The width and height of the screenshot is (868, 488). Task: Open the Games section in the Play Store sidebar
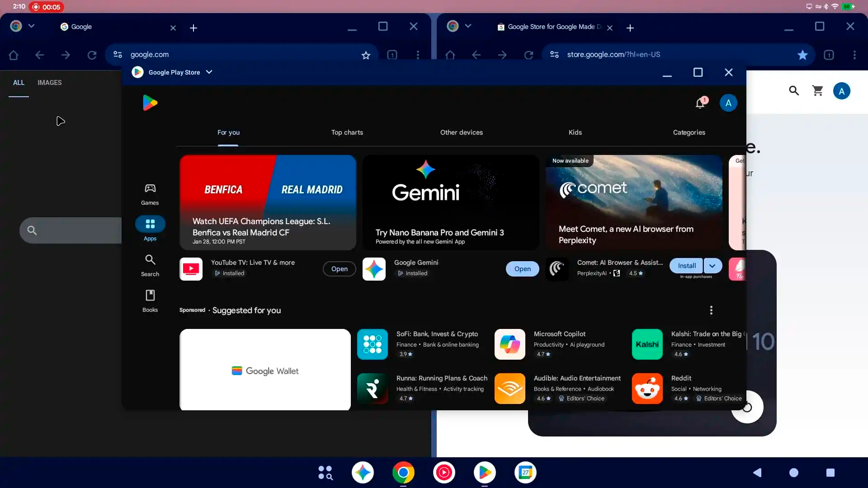pyautogui.click(x=150, y=193)
